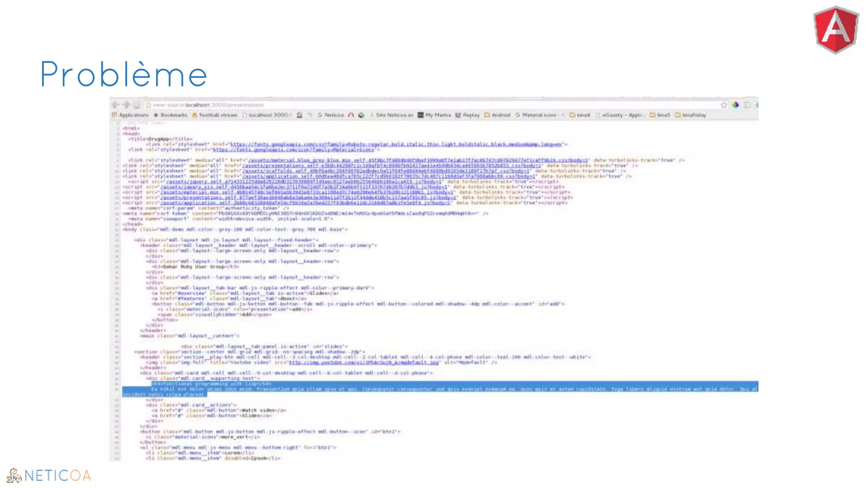Screen dimensions: 868x488
Task: Open the Applications grid shortcut
Action: 130,115
